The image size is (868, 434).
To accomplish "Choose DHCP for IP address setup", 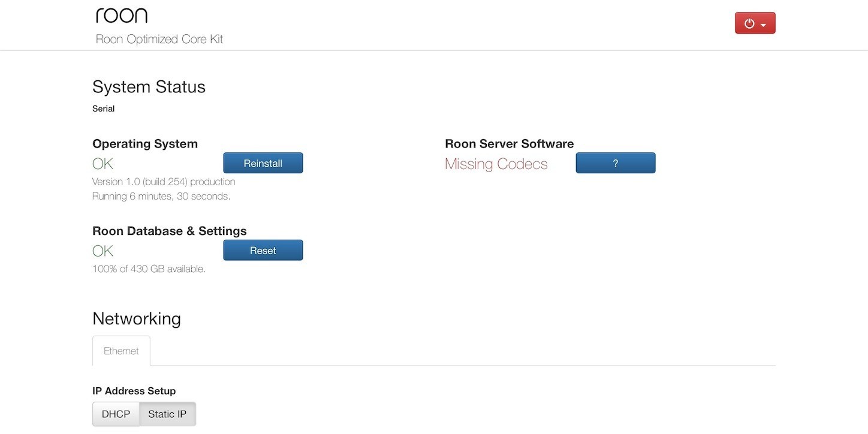I will pyautogui.click(x=116, y=414).
